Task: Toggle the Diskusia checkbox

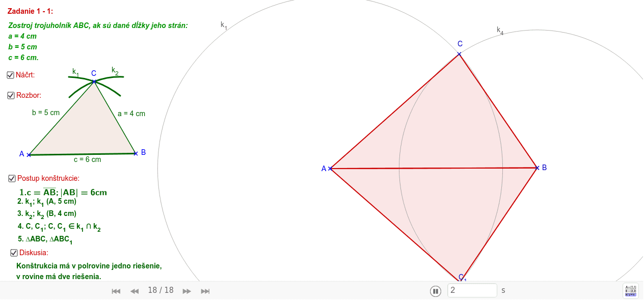Action: point(14,253)
